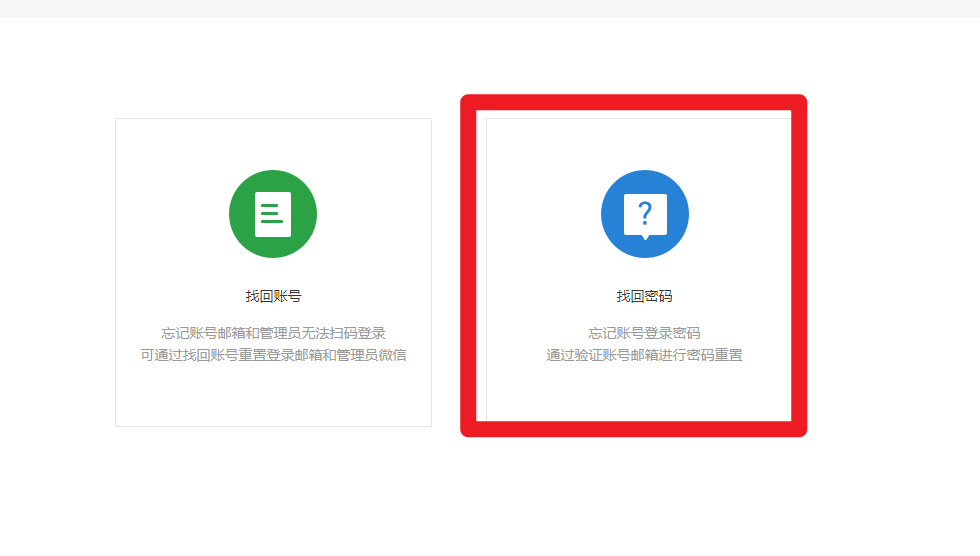Click text 可通过找回账号重置登录邮箱和管理员微信
Viewport: 980px width, 556px height.
[x=273, y=355]
